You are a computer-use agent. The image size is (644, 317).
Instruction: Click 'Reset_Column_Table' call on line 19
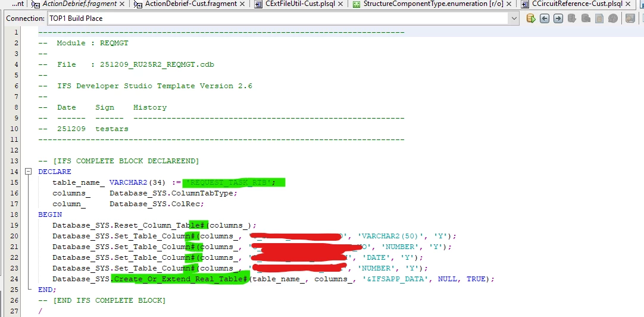(160, 225)
